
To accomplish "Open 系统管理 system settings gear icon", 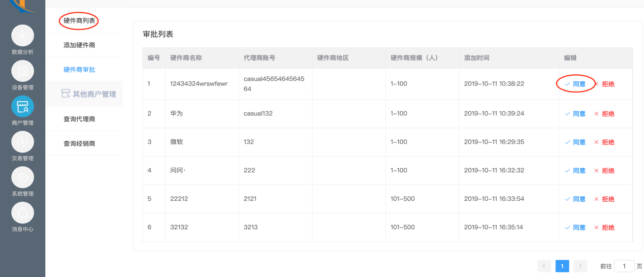I will [23, 178].
